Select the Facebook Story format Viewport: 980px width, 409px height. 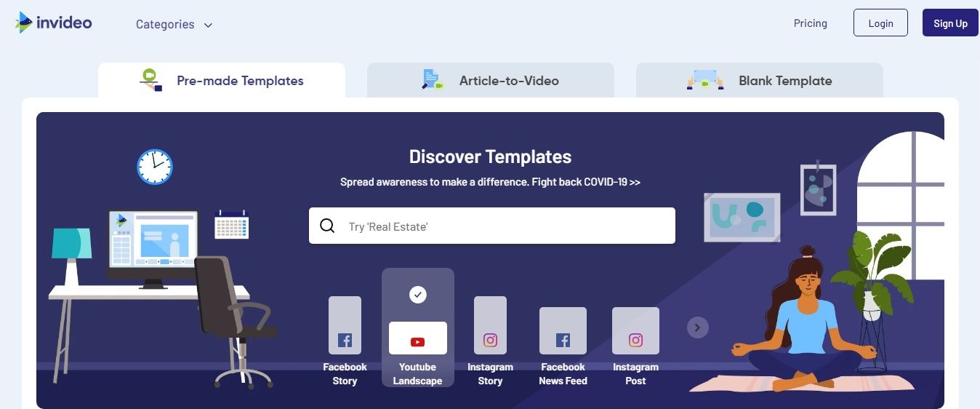(x=345, y=341)
